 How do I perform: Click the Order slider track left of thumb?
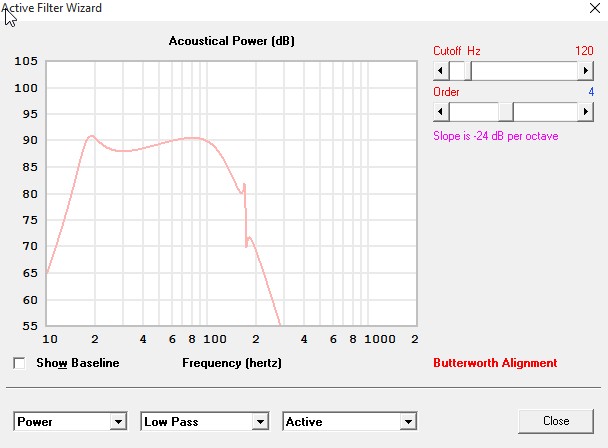[x=473, y=112]
